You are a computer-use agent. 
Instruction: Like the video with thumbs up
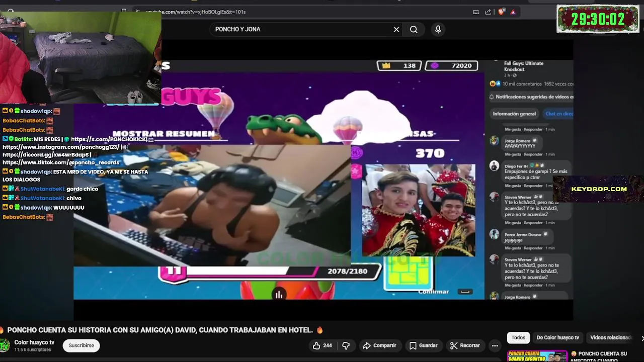tap(322, 345)
